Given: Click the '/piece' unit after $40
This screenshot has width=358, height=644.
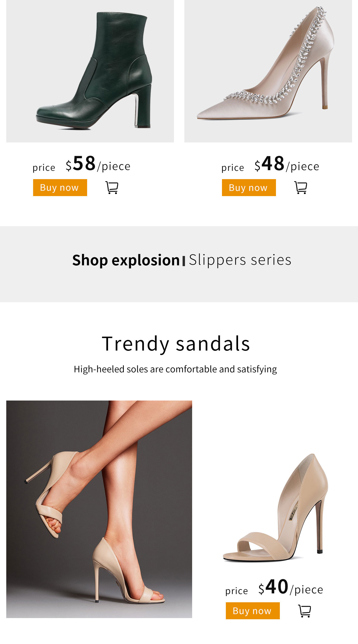Looking at the screenshot, I should [x=307, y=589].
